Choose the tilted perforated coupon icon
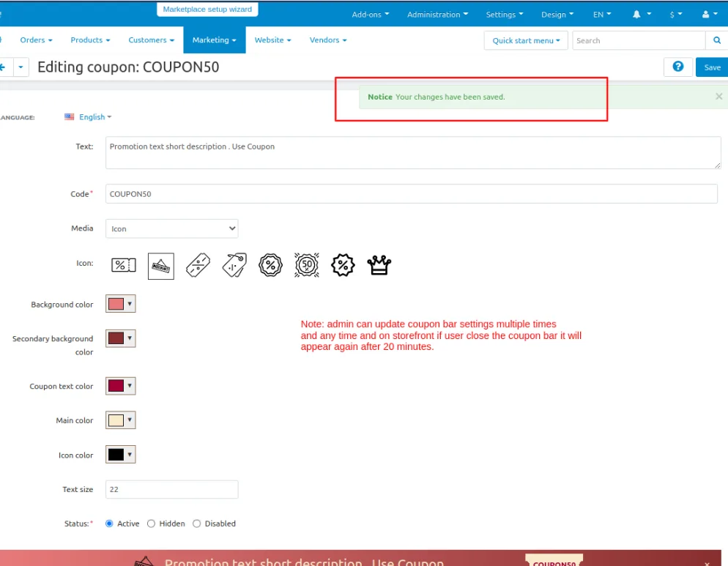 [x=198, y=266]
